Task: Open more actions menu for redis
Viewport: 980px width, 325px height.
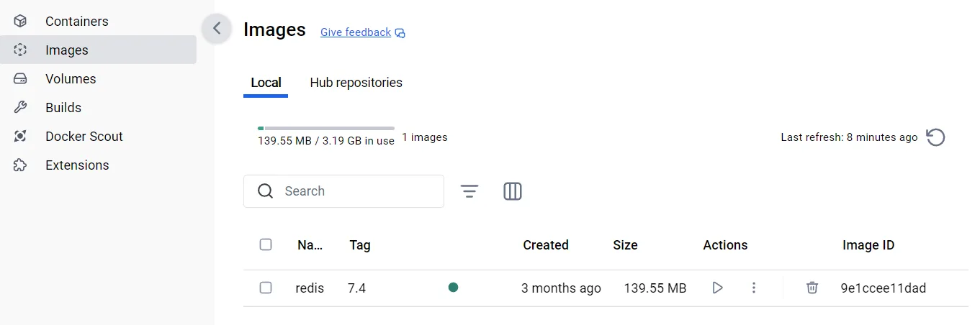Action: tap(754, 288)
